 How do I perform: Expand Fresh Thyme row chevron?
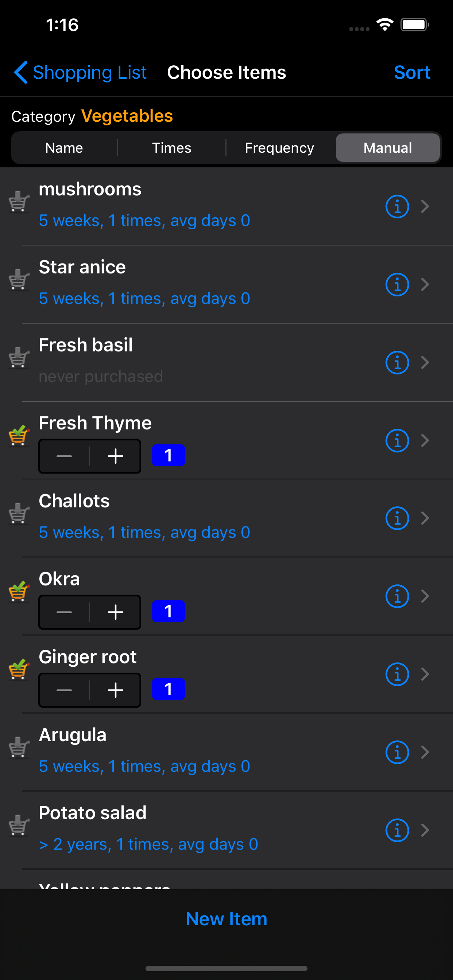(x=425, y=440)
